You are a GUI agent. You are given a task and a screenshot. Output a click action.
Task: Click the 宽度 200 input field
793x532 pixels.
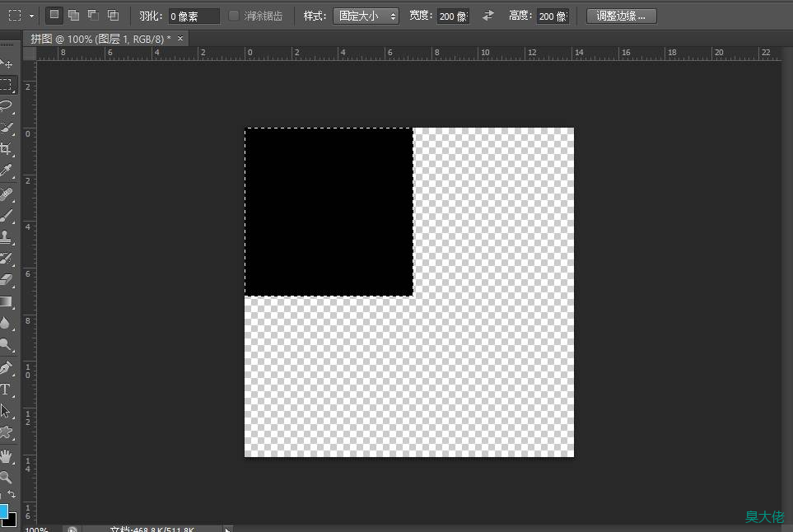(453, 16)
